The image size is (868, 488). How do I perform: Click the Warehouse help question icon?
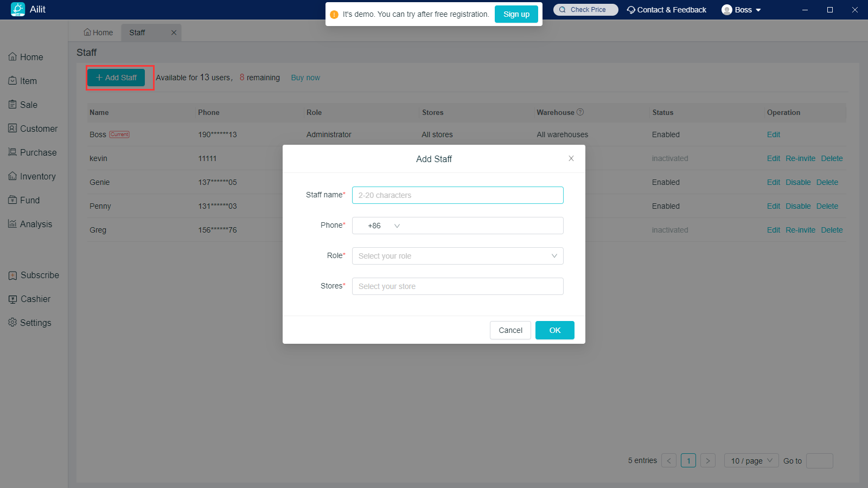pyautogui.click(x=580, y=112)
